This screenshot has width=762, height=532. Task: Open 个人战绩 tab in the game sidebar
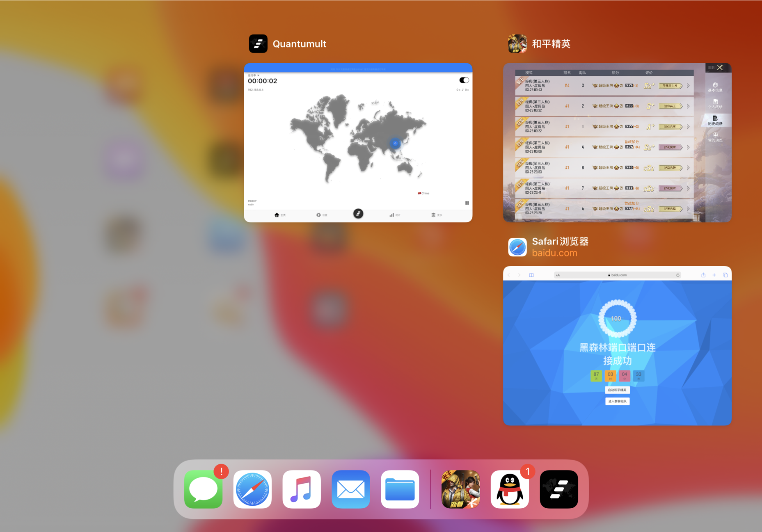tap(715, 104)
